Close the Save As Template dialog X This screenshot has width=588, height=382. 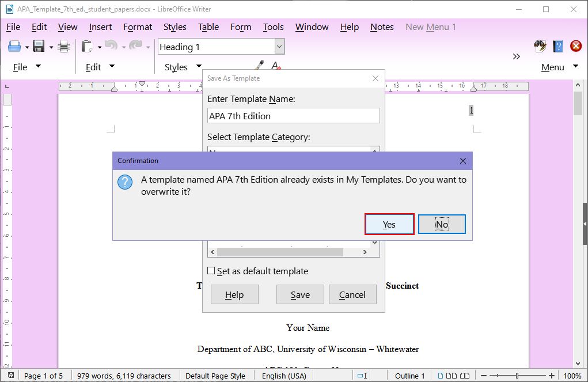coord(375,78)
